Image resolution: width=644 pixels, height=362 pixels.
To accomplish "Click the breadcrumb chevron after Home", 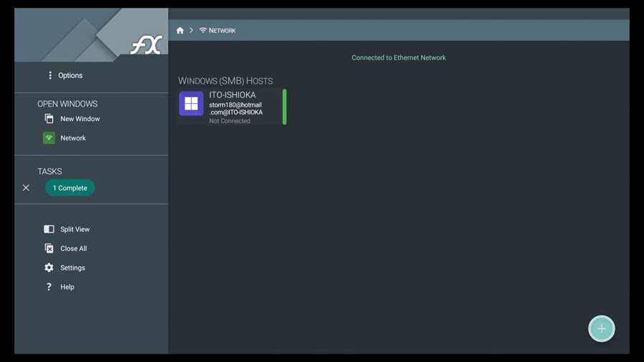I will pyautogui.click(x=191, y=30).
